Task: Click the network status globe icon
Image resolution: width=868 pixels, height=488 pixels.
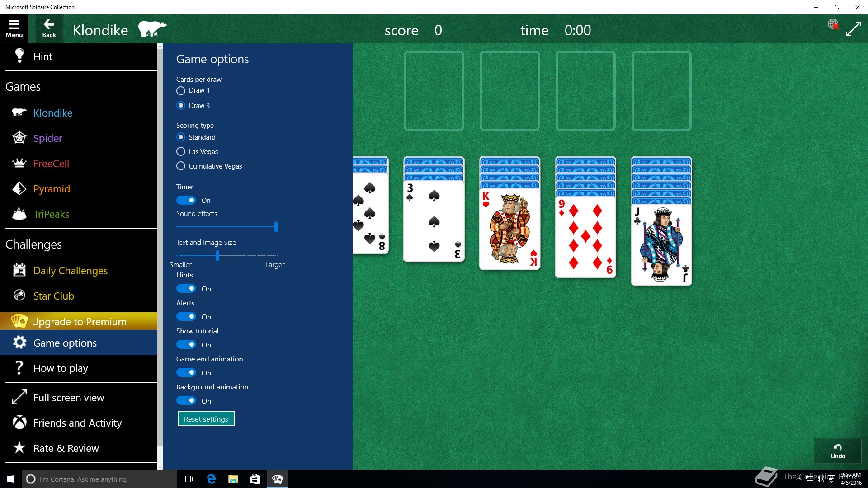Action: click(833, 24)
